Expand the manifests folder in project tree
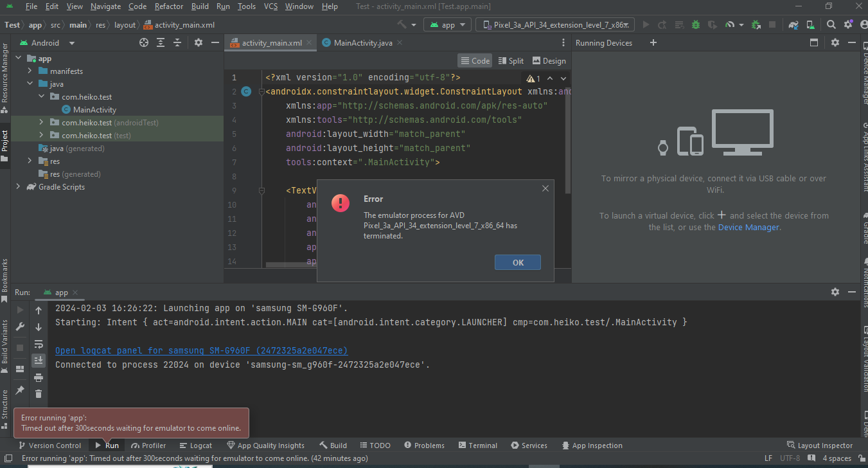Image resolution: width=868 pixels, height=468 pixels. pyautogui.click(x=30, y=71)
